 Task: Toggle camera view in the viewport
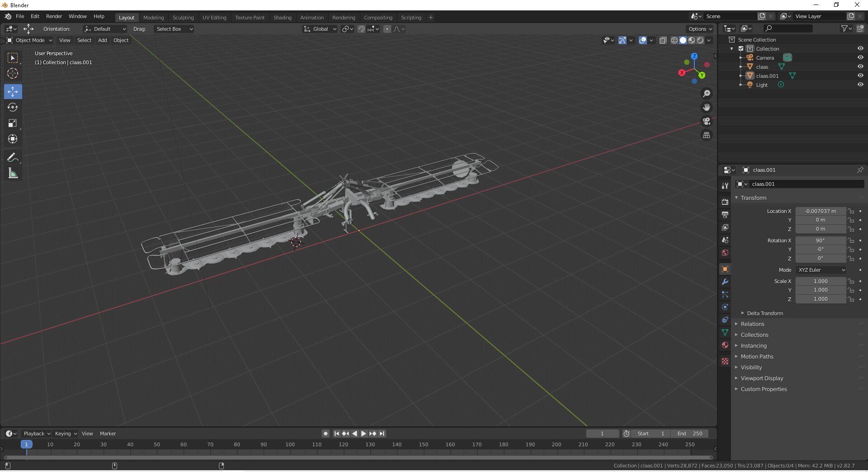(706, 121)
